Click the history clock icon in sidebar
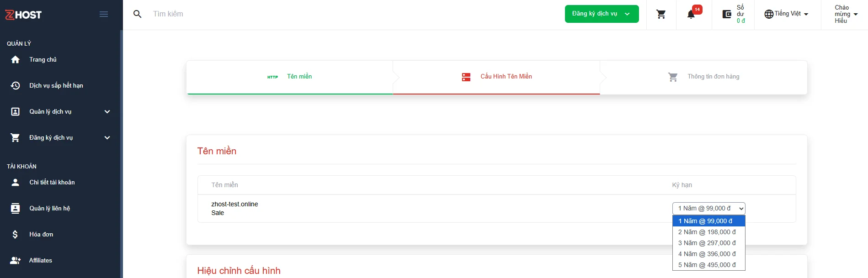Screen dimensions: 868x278 point(15,86)
